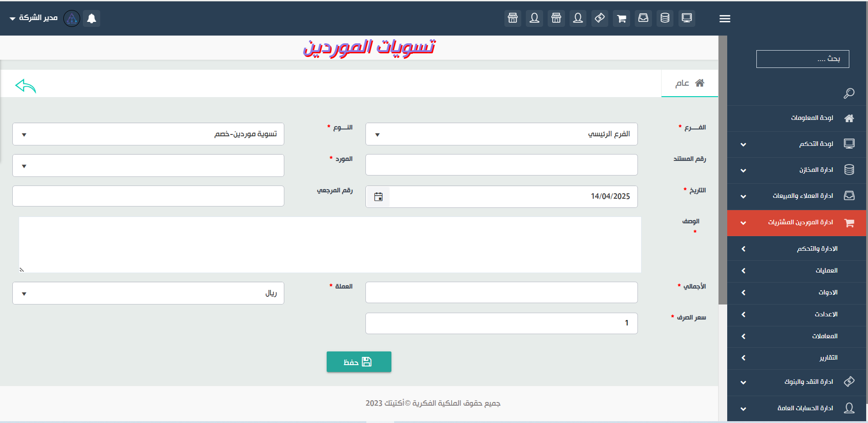Click the sidebar بحث search box

(802, 59)
